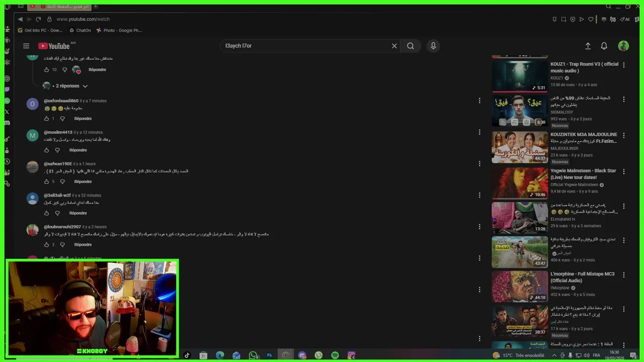Viewport: 644px width, 362px height.
Task: Open the browser AI assistant button
Action: click(625, 19)
